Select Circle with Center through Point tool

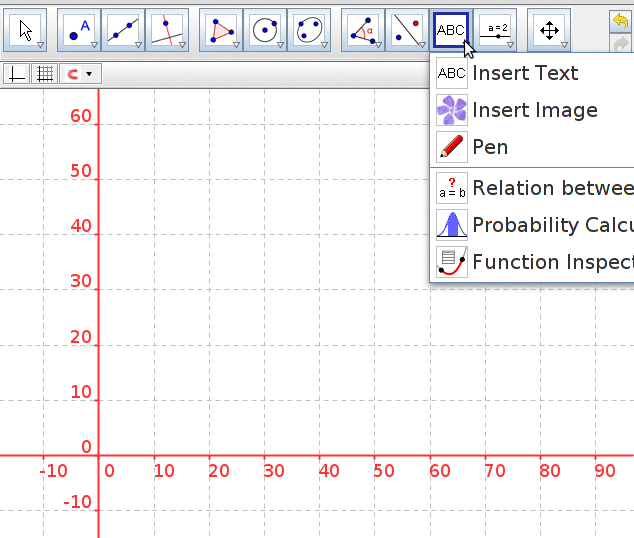click(x=265, y=30)
